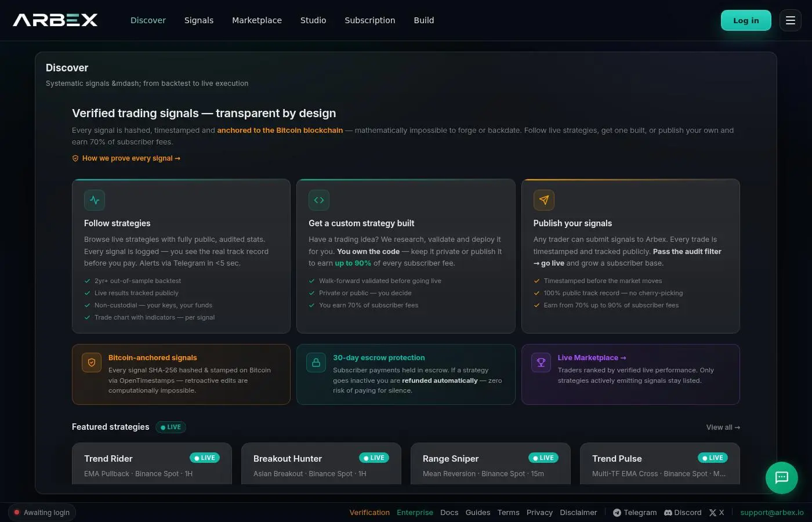Click 'You earn 70% of subscriber fees' item
The width and height of the screenshot is (812, 522).
pos(368,305)
